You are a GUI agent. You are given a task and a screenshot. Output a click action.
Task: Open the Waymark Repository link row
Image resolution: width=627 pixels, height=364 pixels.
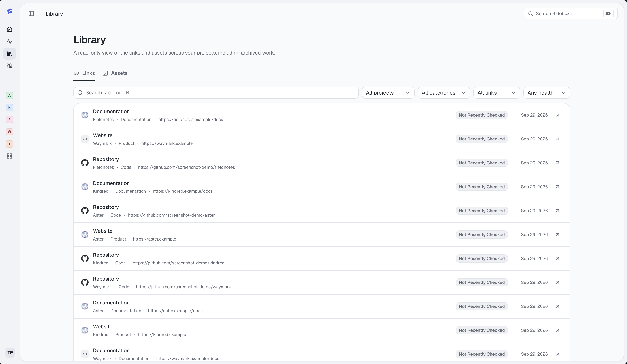(x=322, y=282)
